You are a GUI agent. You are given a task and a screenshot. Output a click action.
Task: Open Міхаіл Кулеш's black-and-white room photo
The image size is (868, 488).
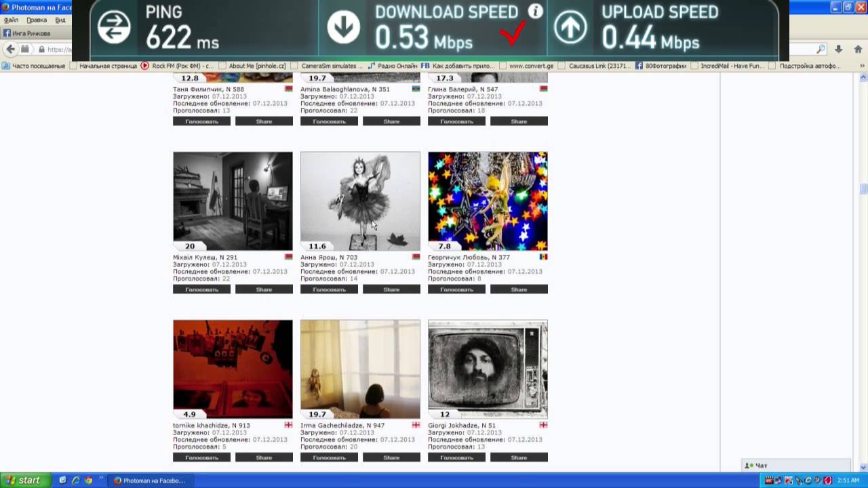(233, 201)
